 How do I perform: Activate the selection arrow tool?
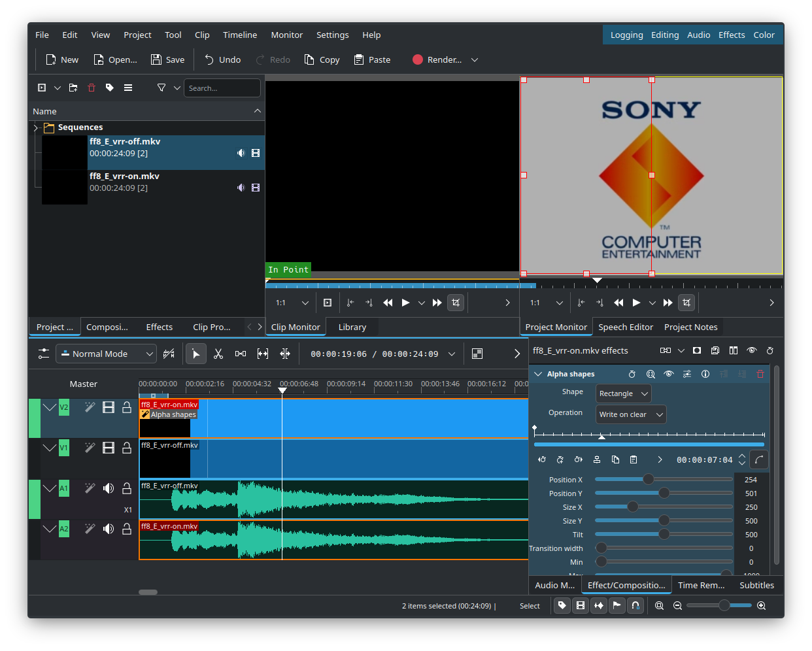195,354
